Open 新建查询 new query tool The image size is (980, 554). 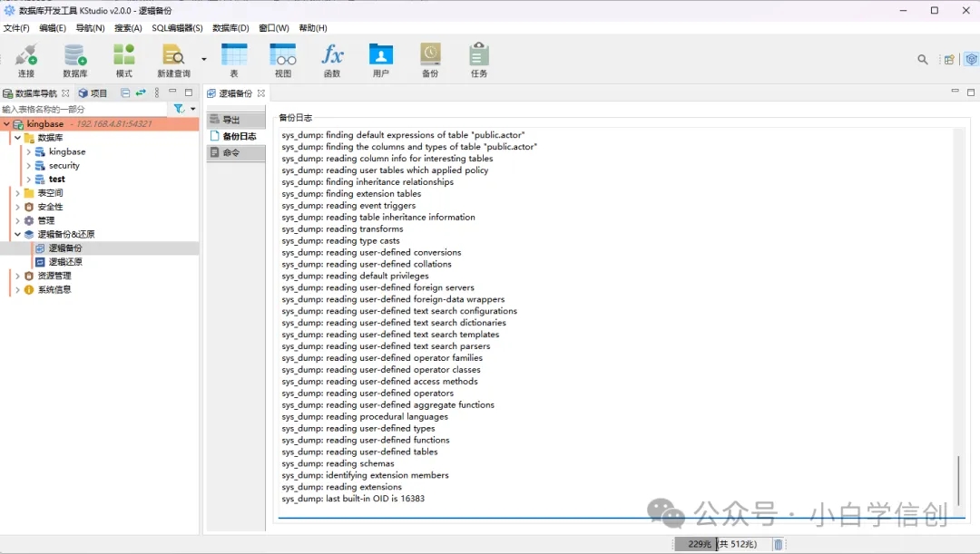[x=173, y=60]
